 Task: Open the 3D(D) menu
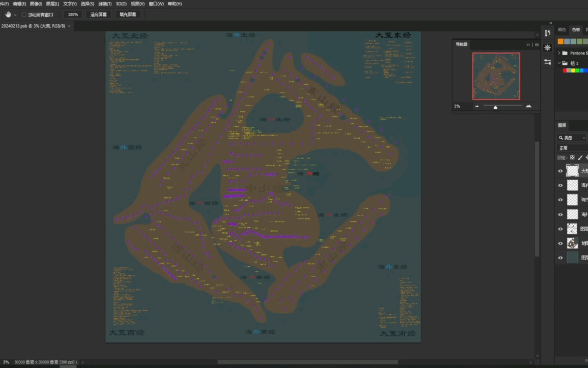click(x=121, y=4)
